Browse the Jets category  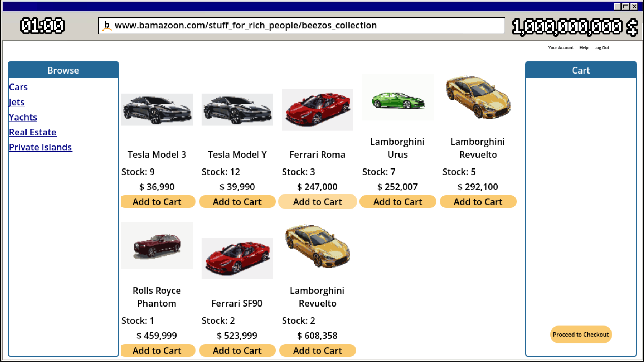[x=17, y=102]
